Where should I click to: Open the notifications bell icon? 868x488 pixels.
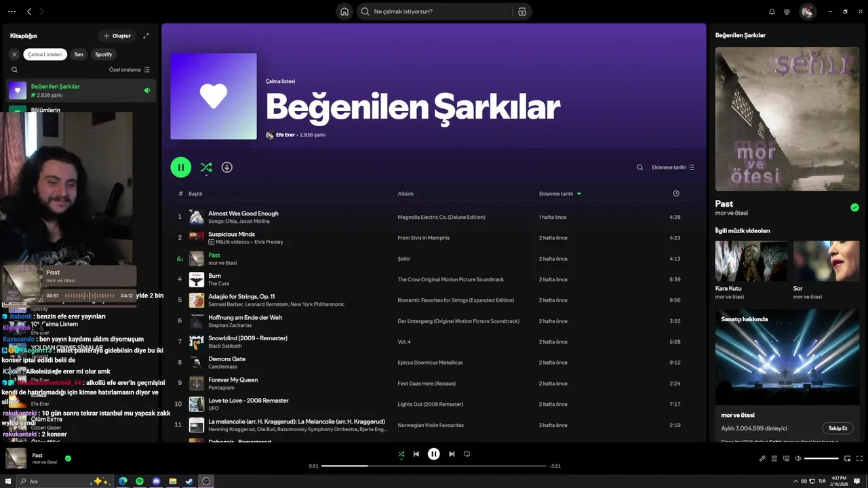[772, 12]
